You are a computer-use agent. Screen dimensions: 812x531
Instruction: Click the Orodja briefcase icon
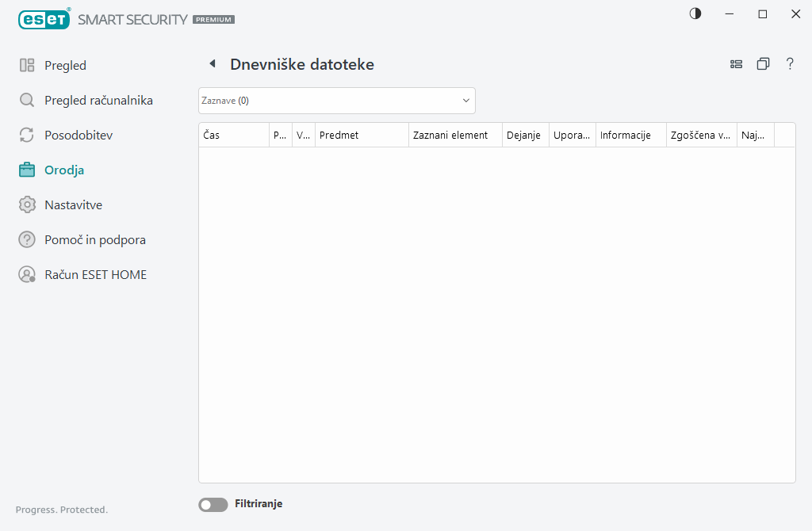(27, 170)
